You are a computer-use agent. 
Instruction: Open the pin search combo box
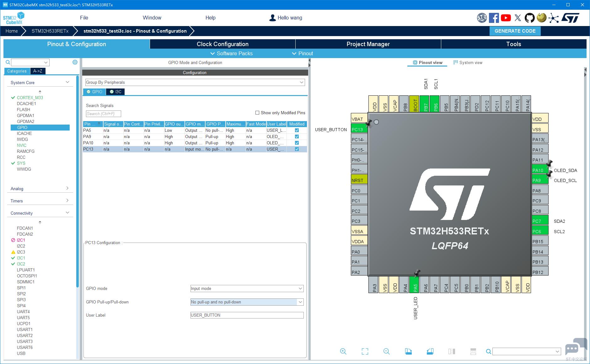[527, 351]
